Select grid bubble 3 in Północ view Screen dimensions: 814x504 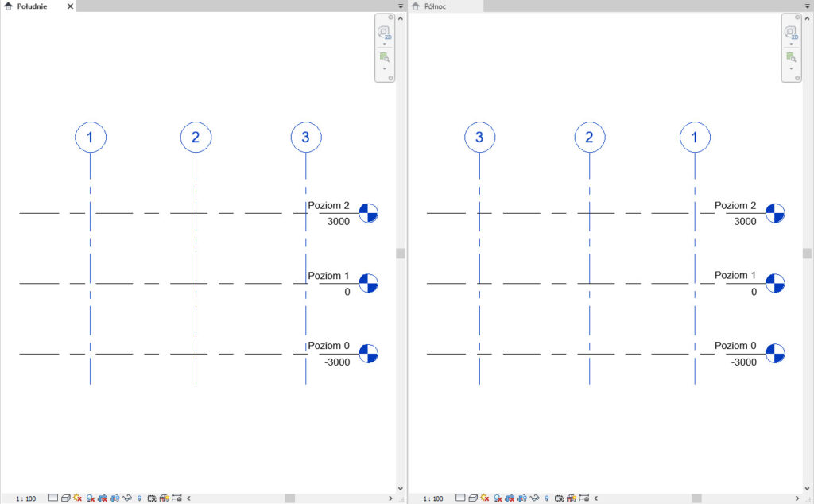point(479,138)
